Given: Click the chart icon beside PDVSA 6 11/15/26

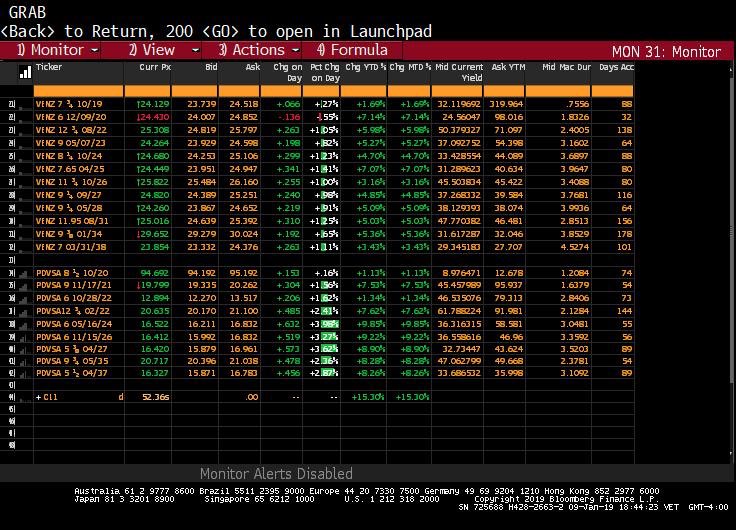Looking at the screenshot, I should coord(23,337).
